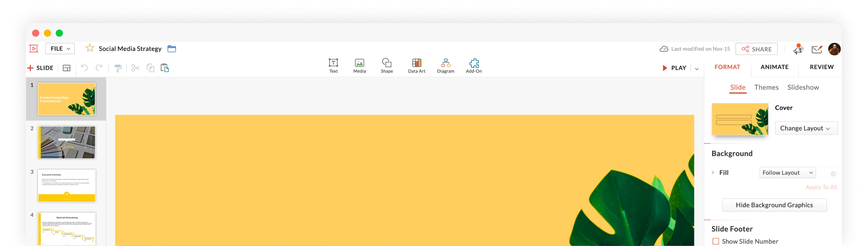Star the Social Media Strategy presentation
This screenshot has width=868, height=246.
coord(90,48)
